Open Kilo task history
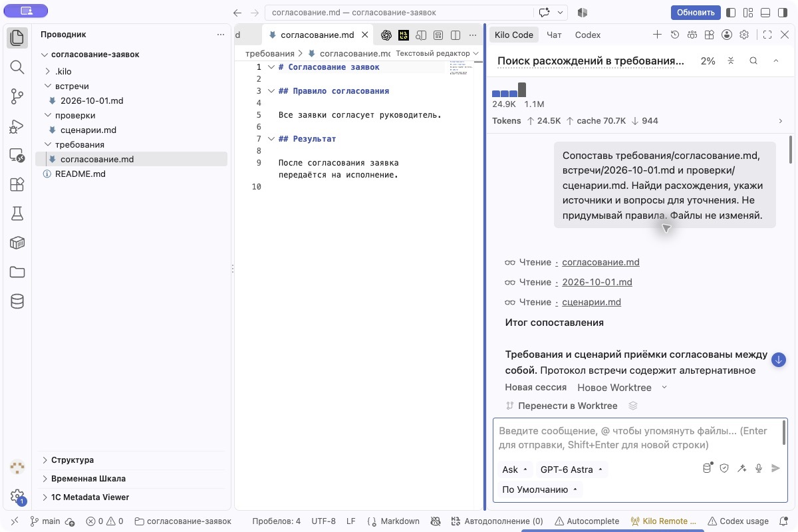This screenshot has width=798, height=532. [x=675, y=35]
